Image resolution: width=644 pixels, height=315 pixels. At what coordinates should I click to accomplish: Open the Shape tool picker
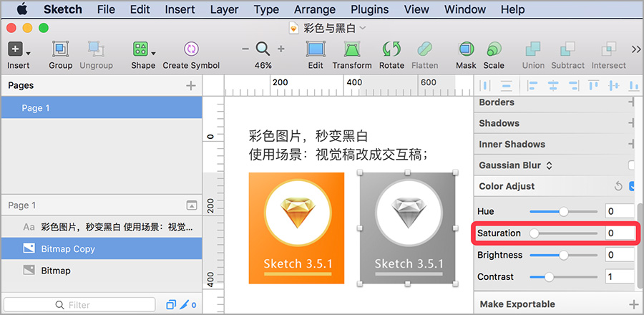click(143, 49)
